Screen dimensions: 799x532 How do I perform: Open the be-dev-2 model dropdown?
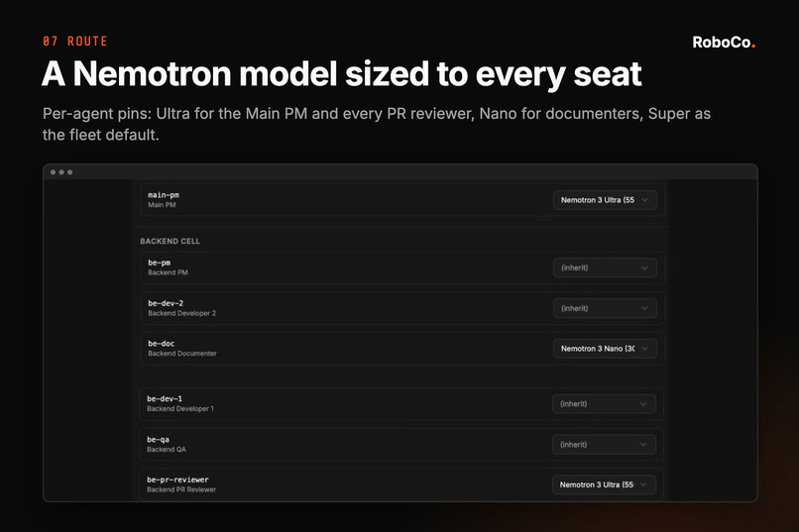click(x=605, y=308)
